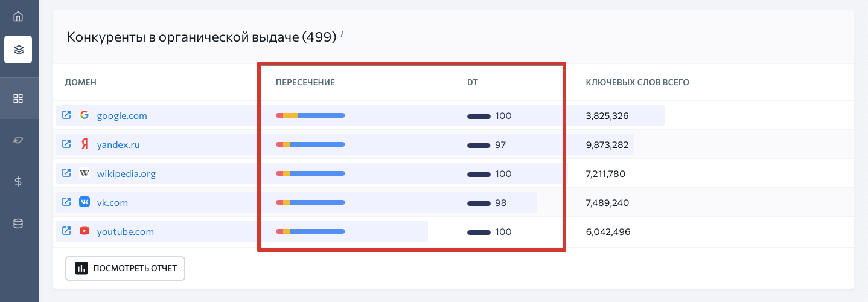This screenshot has height=302, width=868.
Task: Click the ПОСМОТРЕТЬ ОТЧЕТ button
Action: 125,268
